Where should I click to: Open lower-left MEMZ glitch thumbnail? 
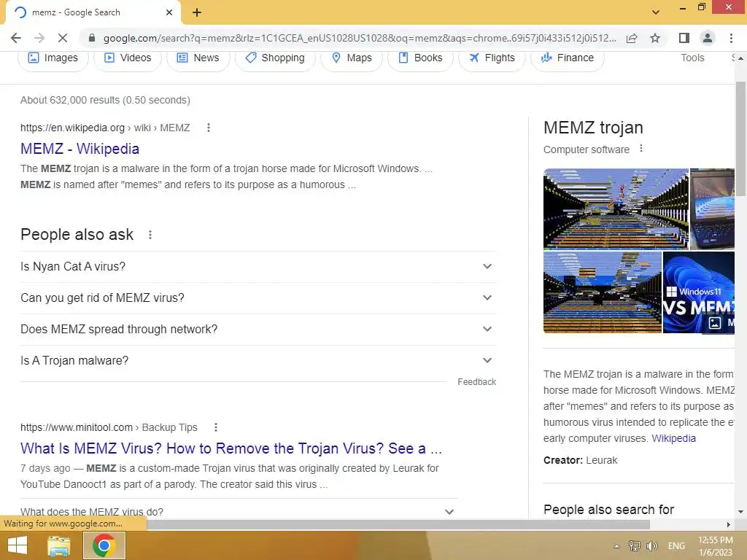click(x=602, y=292)
